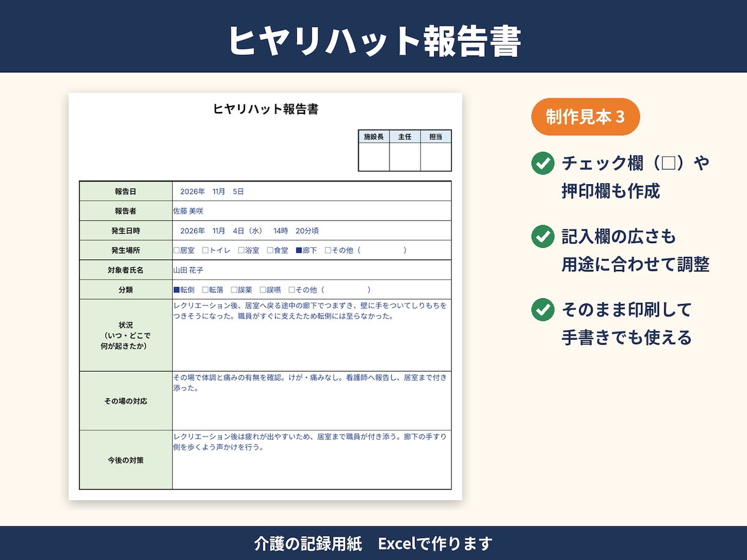The width and height of the screenshot is (747, 560).
Task: Click the reporter name 佐藤 美咲
Action: click(x=189, y=211)
